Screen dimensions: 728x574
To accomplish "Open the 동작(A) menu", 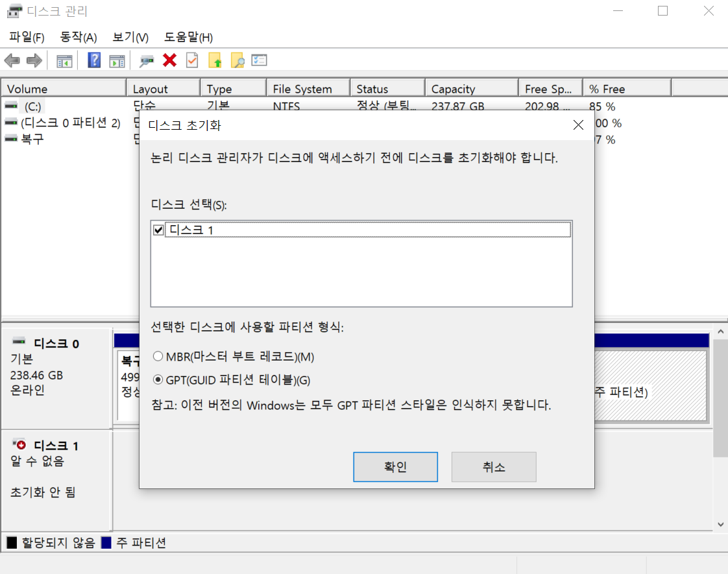I will coord(79,37).
